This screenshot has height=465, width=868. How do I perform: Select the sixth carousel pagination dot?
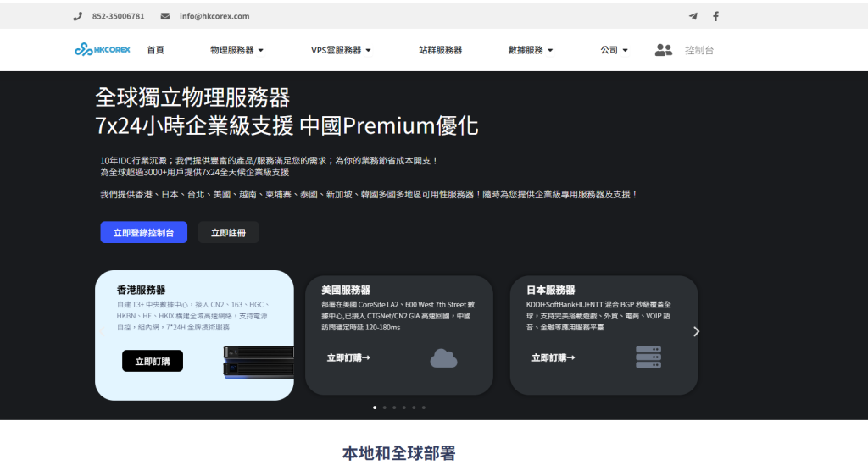424,407
